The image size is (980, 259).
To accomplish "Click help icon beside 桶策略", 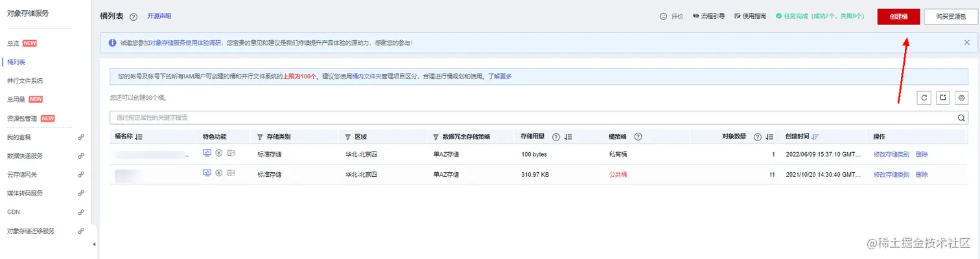I will click(x=638, y=137).
